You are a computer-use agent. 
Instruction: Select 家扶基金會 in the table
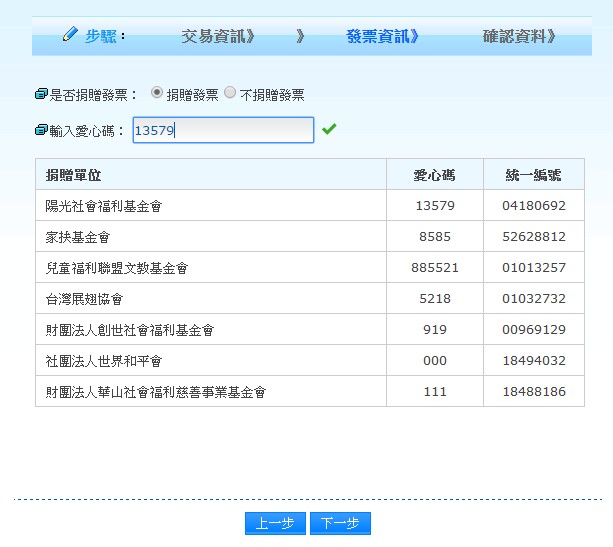[x=78, y=237]
